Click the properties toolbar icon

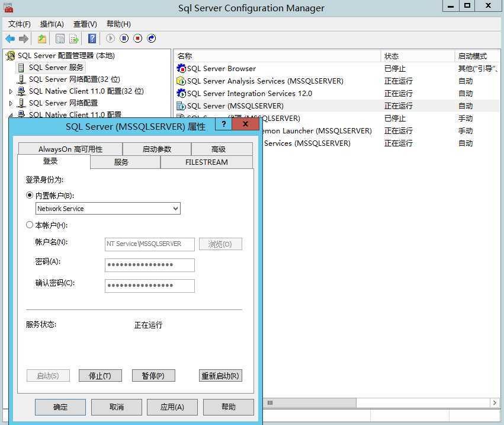[60, 39]
